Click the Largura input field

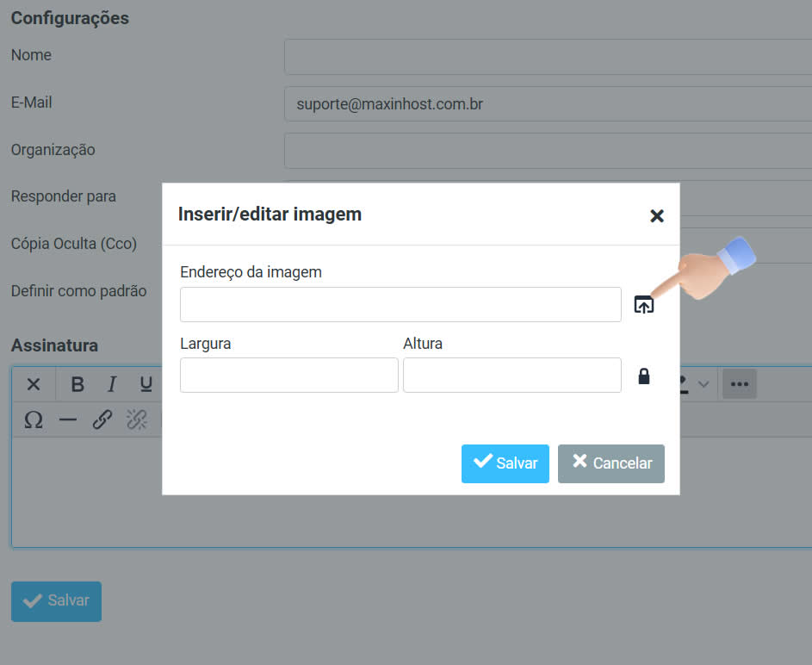tap(288, 376)
